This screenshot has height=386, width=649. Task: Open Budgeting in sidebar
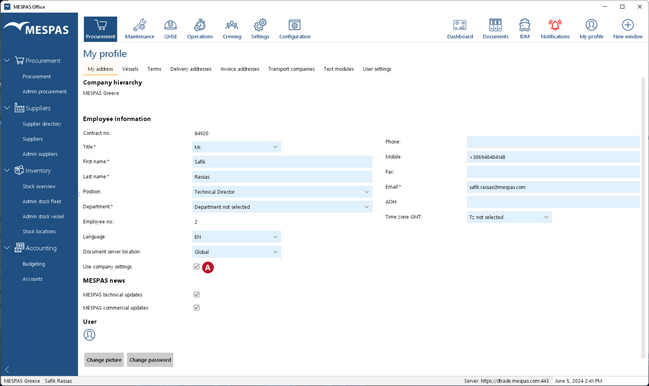tap(34, 264)
